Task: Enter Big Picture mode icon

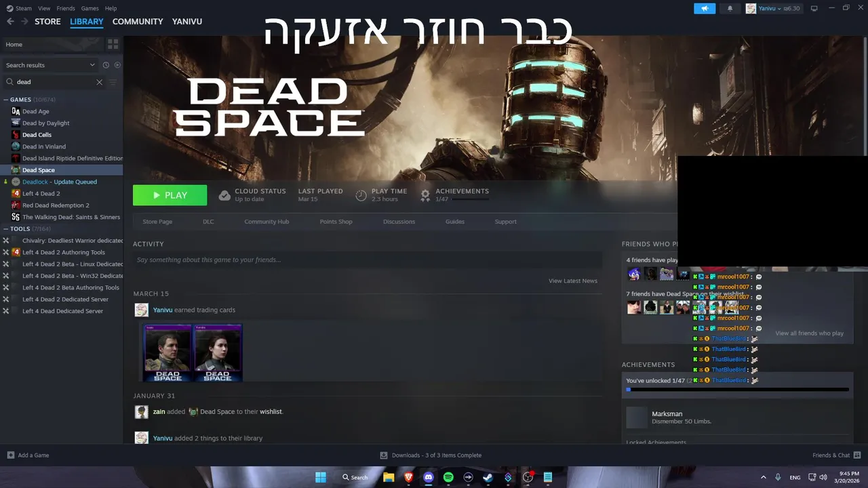Action: coord(814,8)
